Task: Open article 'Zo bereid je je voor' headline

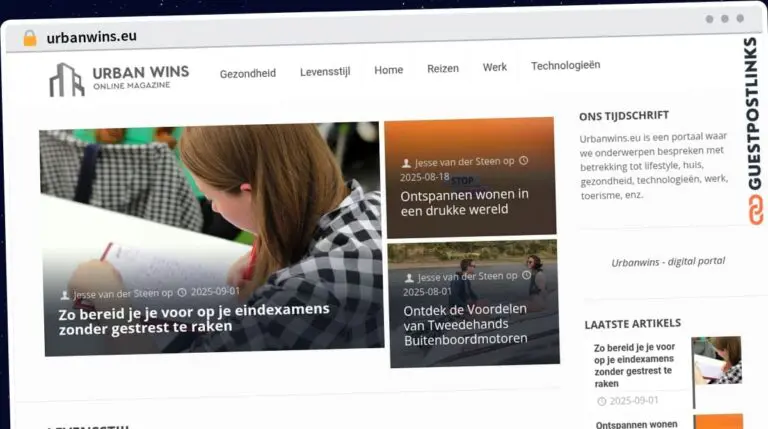Action: (193, 318)
